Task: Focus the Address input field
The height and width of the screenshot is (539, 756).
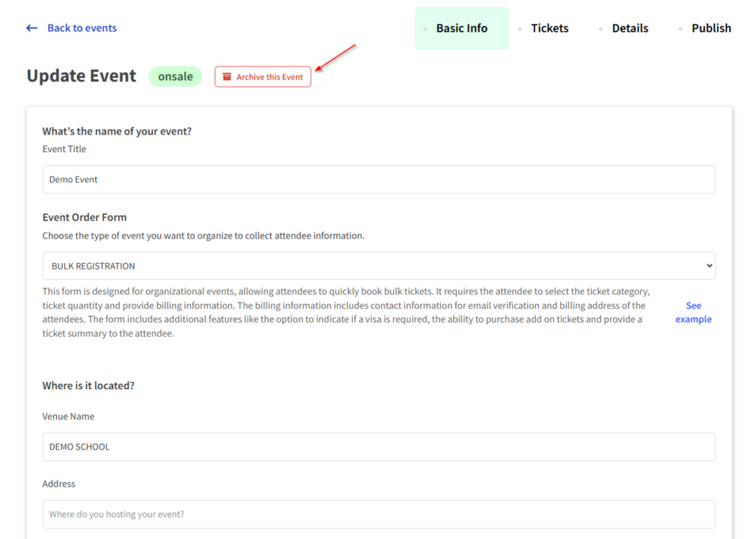Action: (379, 514)
